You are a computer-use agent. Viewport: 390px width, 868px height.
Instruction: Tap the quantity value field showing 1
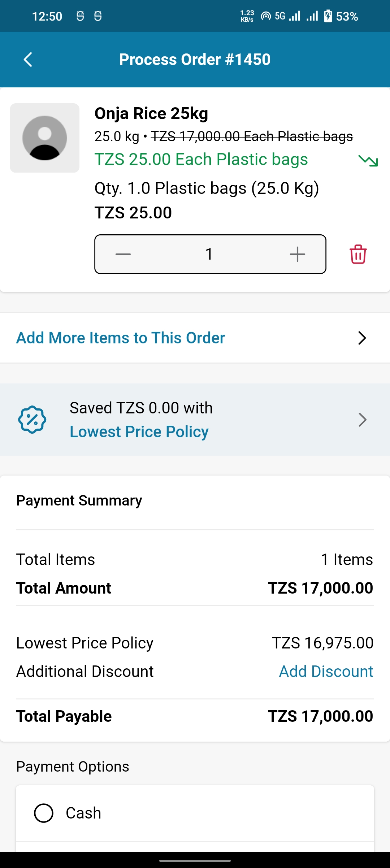click(x=209, y=254)
